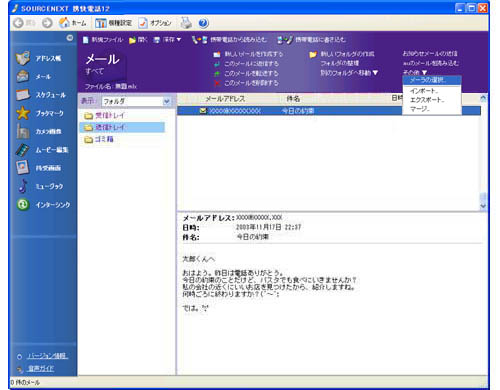Select エクスポート in the menu
Viewport: 500px width, 390px height.
click(x=432, y=100)
